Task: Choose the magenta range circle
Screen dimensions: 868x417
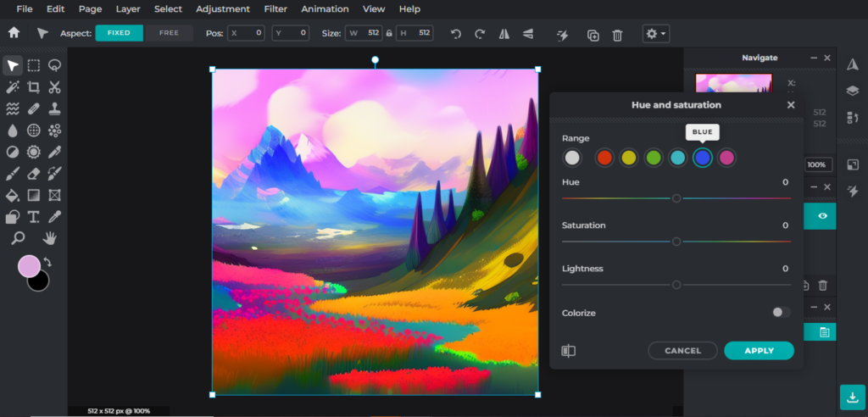Action: (726, 158)
